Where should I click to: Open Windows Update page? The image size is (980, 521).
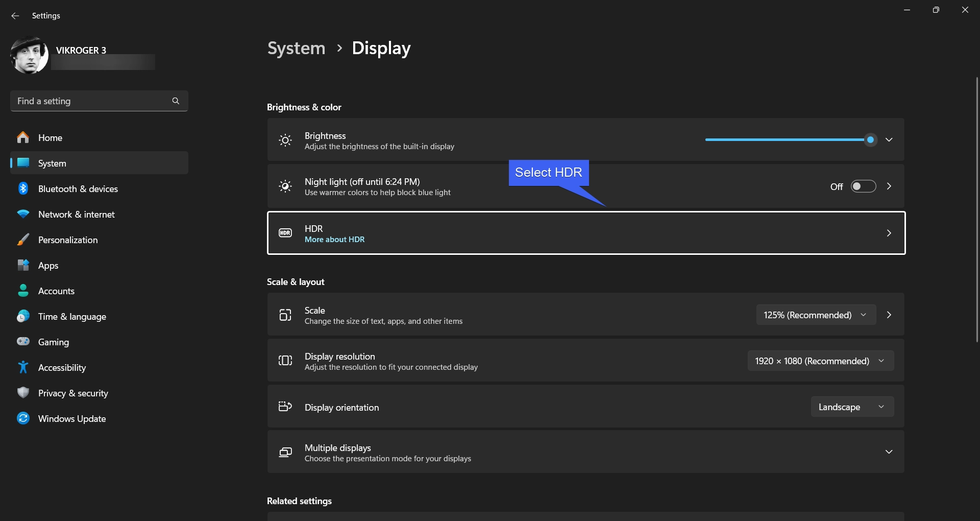(x=99, y=418)
